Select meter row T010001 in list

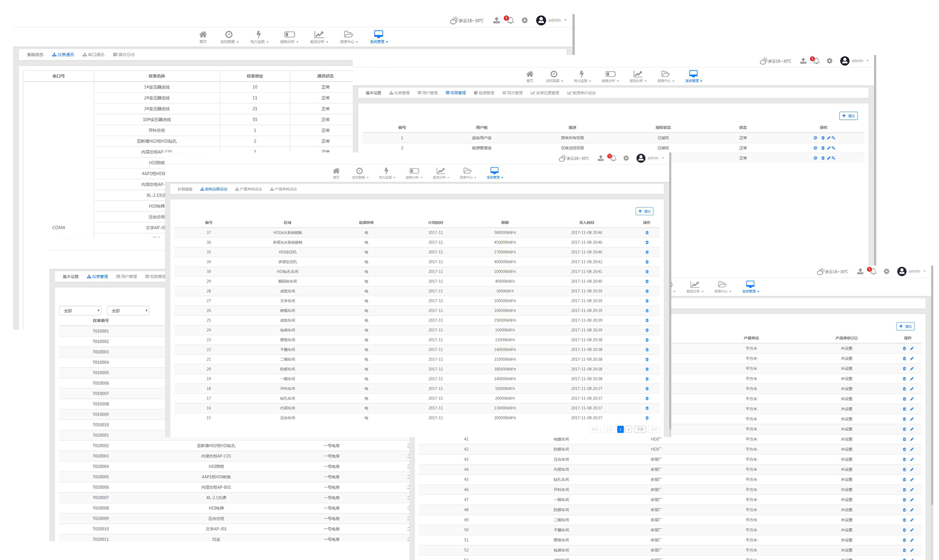(x=101, y=331)
